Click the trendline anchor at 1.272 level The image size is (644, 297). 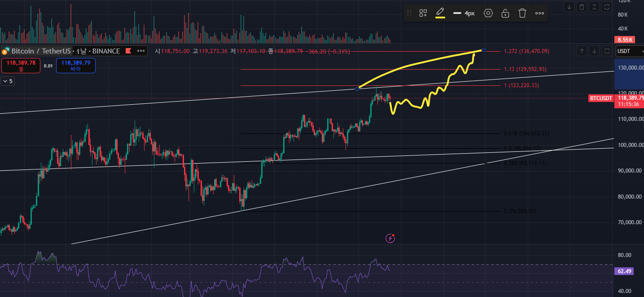(x=483, y=50)
